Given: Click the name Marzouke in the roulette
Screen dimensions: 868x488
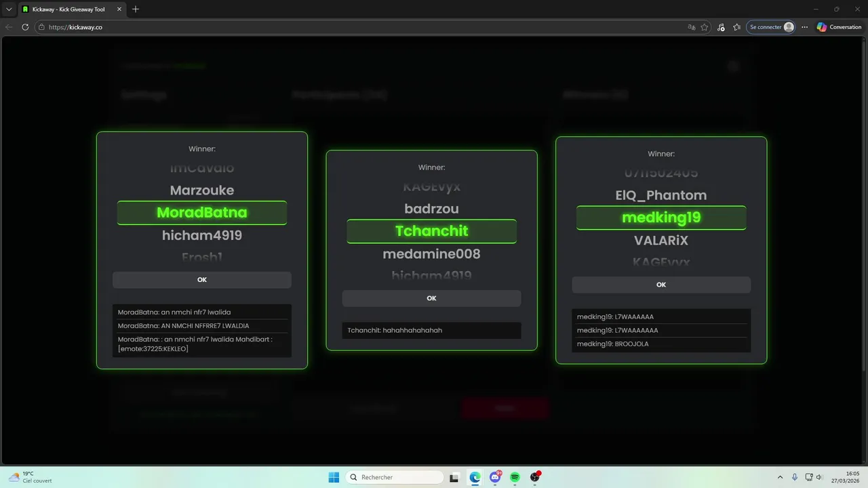Looking at the screenshot, I should 202,190.
